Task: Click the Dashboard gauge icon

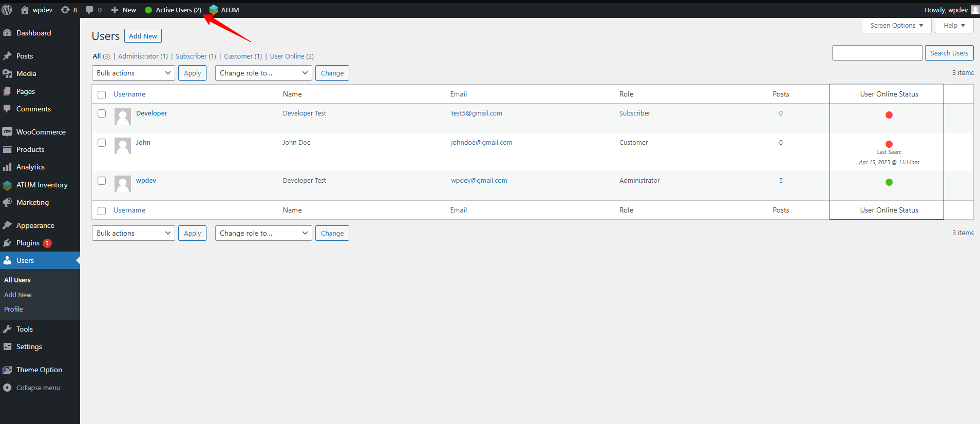Action: point(7,33)
